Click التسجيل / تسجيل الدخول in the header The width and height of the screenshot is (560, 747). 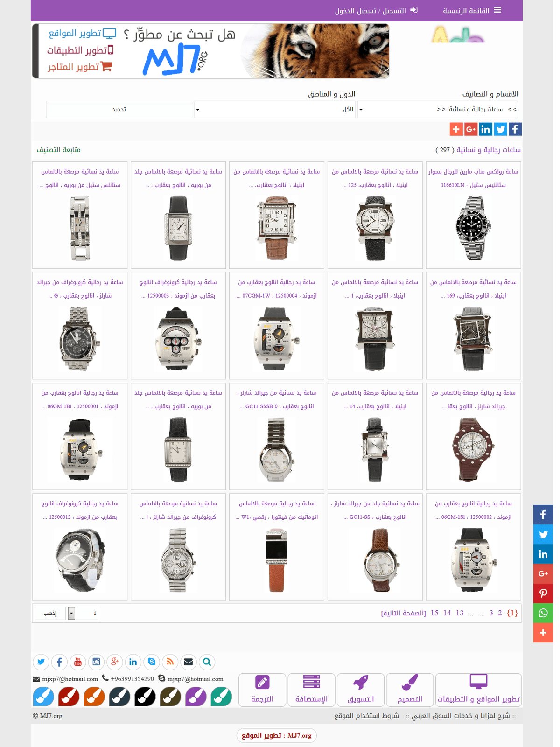coord(376,10)
